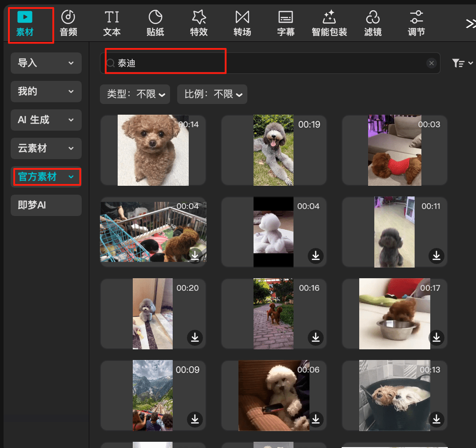Open the 智能包装 smart packaging tab
476x448 pixels.
click(329, 24)
